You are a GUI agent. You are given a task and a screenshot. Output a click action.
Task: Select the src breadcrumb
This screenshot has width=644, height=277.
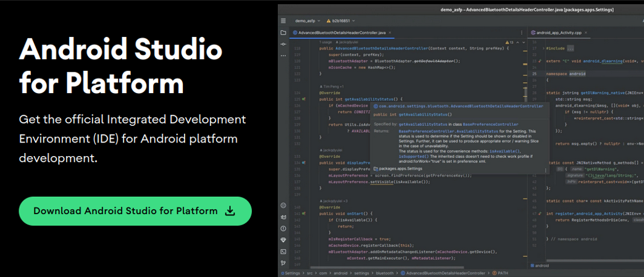click(309, 273)
